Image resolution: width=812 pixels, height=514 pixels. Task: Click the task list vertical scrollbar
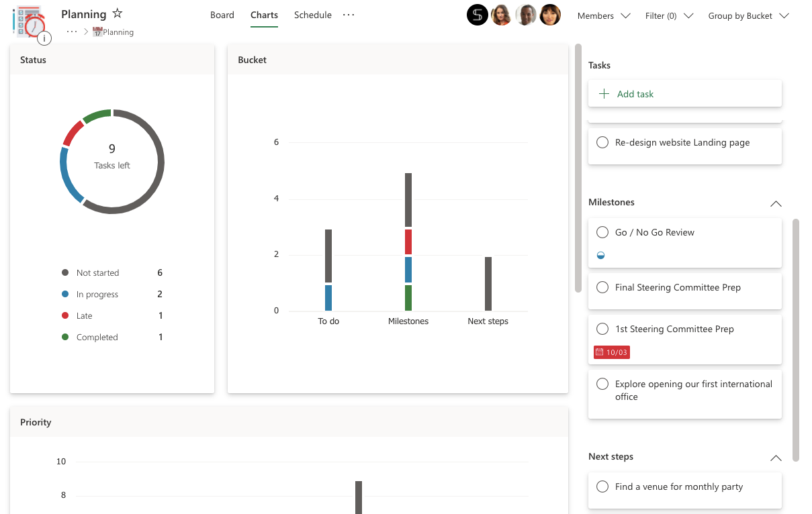[796, 340]
